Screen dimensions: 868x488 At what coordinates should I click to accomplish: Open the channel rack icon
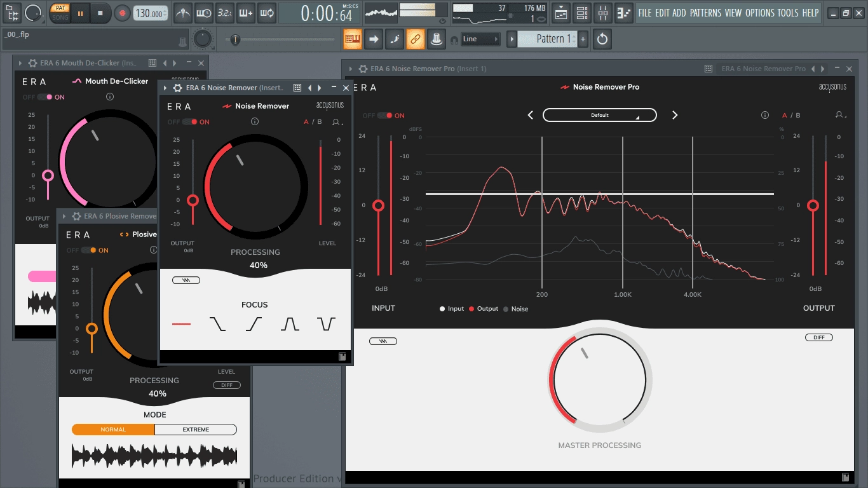(581, 12)
